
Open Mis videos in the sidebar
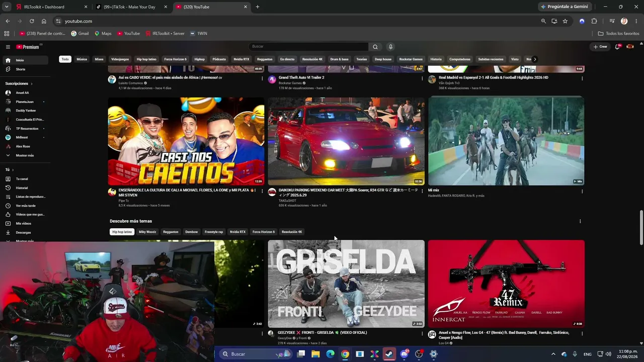click(26, 223)
